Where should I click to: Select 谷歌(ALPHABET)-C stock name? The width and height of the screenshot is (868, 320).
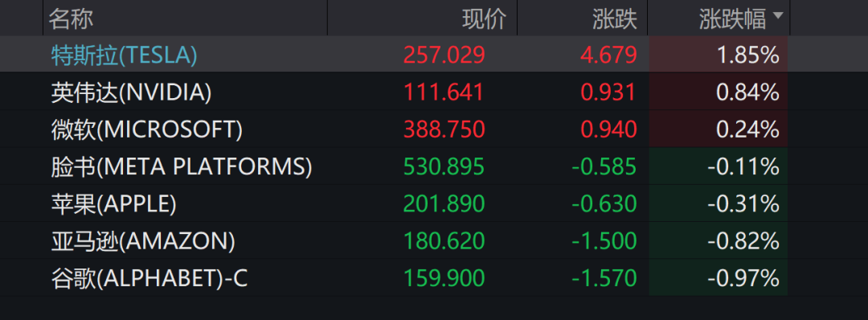click(x=149, y=278)
